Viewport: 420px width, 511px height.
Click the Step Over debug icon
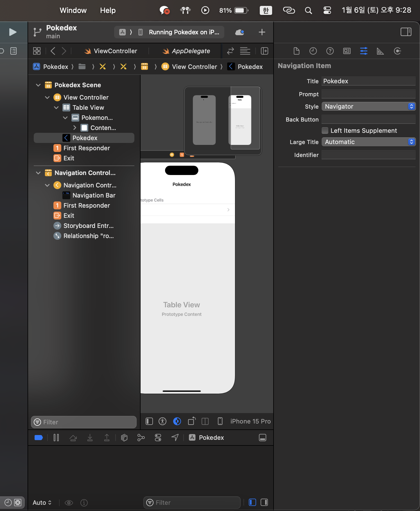coord(73,438)
